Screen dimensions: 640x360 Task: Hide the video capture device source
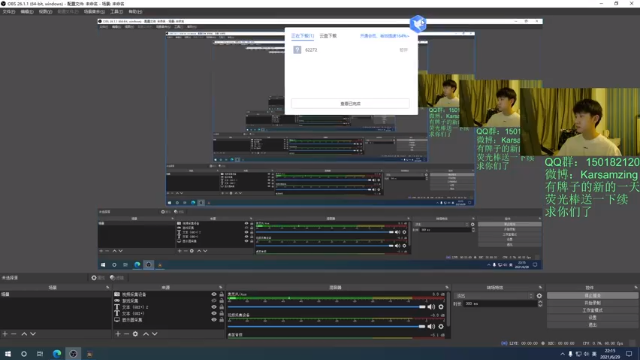(x=214, y=294)
